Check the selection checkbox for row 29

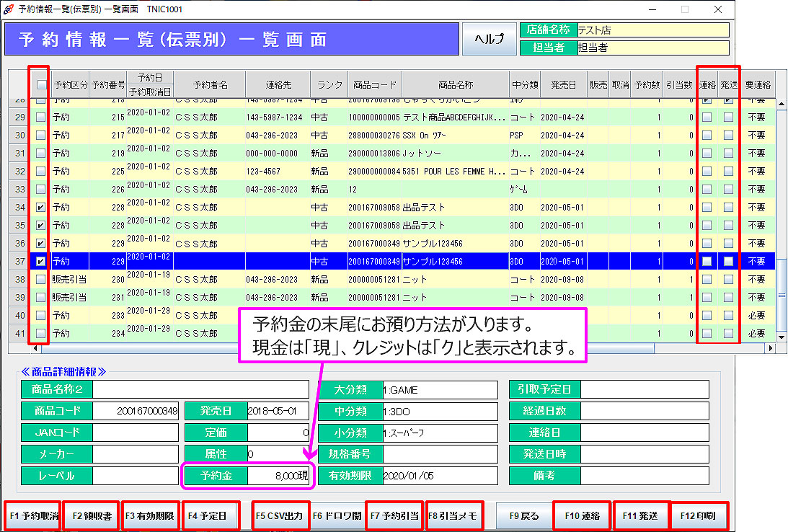point(41,117)
